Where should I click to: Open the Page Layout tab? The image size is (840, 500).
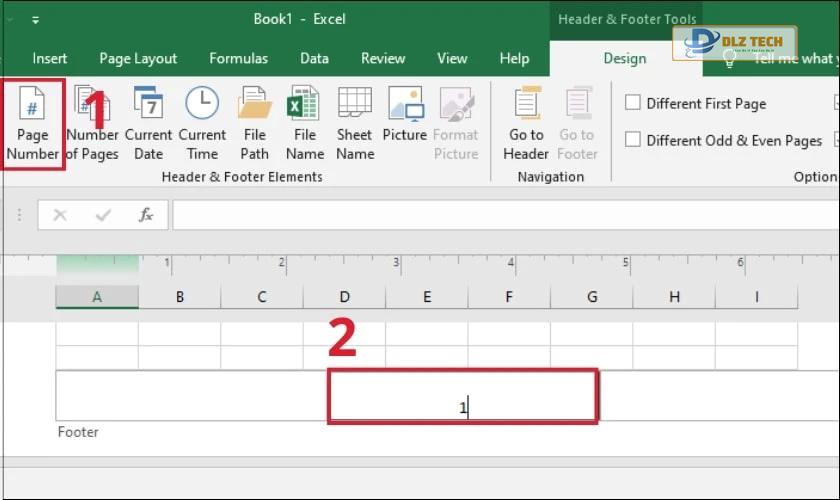click(138, 58)
